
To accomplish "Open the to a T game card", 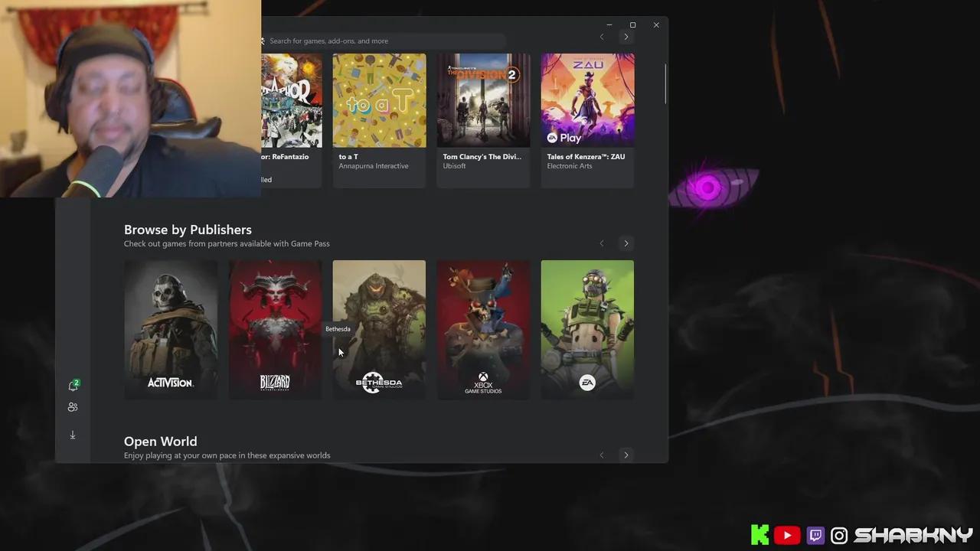I will pyautogui.click(x=379, y=120).
